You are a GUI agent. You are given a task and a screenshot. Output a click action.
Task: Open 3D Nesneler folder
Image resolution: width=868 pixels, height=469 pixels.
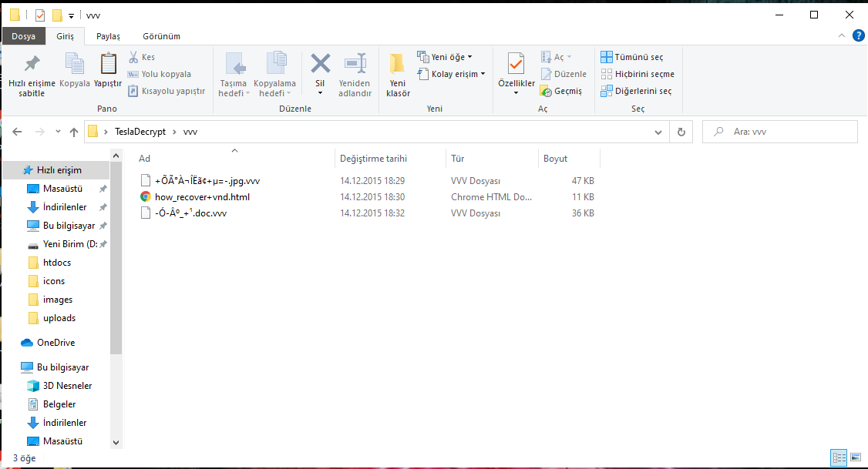coord(67,386)
